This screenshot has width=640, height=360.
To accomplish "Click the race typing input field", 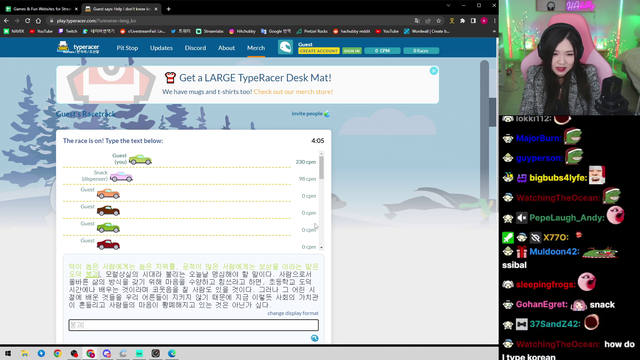I will click(x=193, y=325).
